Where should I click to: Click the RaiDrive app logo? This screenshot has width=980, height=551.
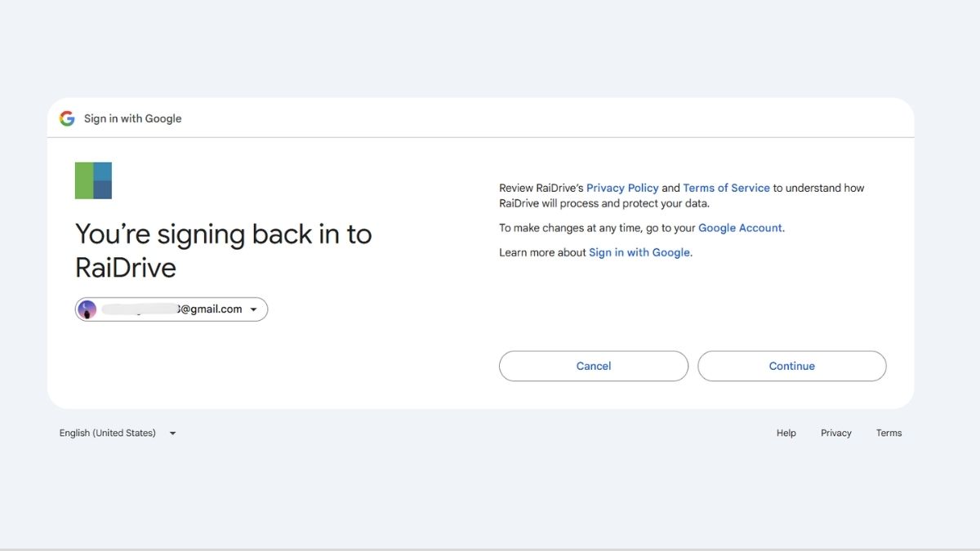coord(93,180)
